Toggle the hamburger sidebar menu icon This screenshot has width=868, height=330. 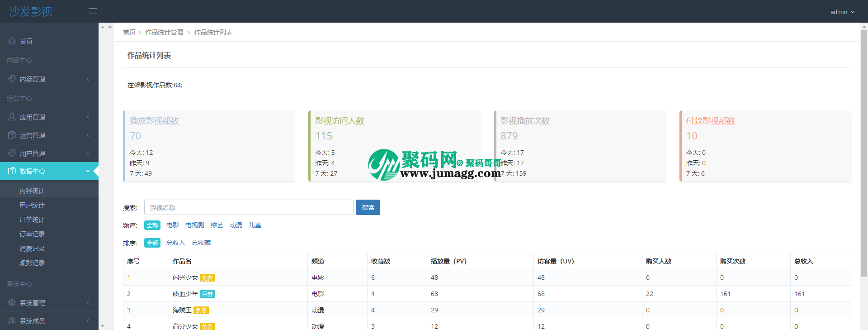coord(93,11)
